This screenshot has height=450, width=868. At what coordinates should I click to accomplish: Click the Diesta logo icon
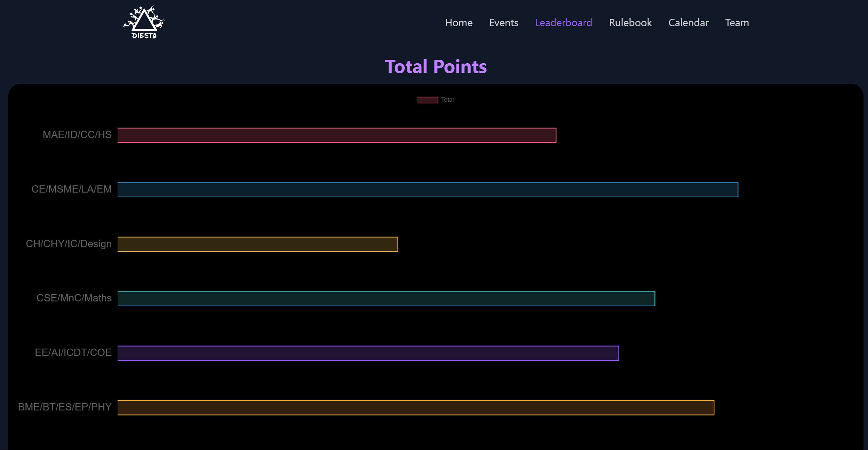[x=144, y=22]
